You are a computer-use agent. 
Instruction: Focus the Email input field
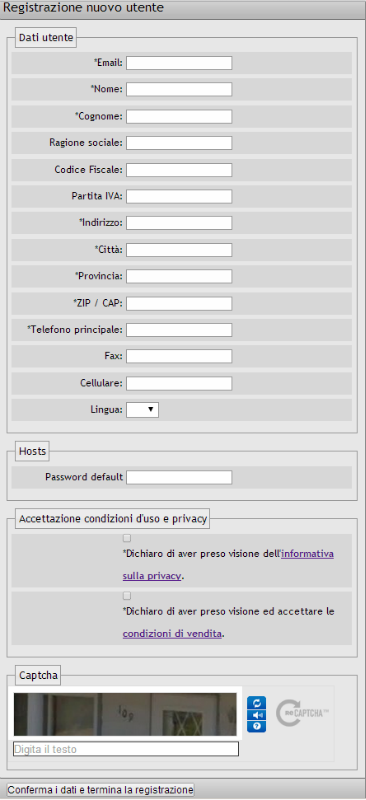[179, 63]
